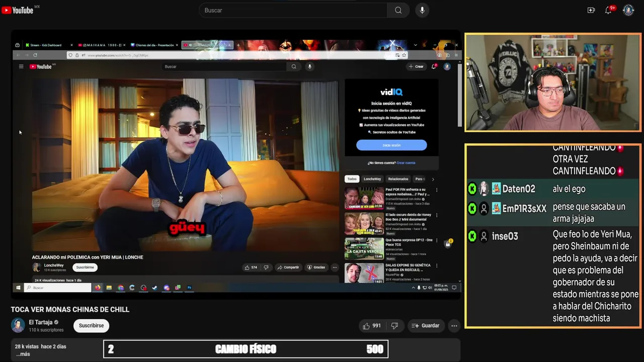Viewport: 644px width, 362px height.
Task: Open the account avatar menu at top right
Action: [x=628, y=10]
